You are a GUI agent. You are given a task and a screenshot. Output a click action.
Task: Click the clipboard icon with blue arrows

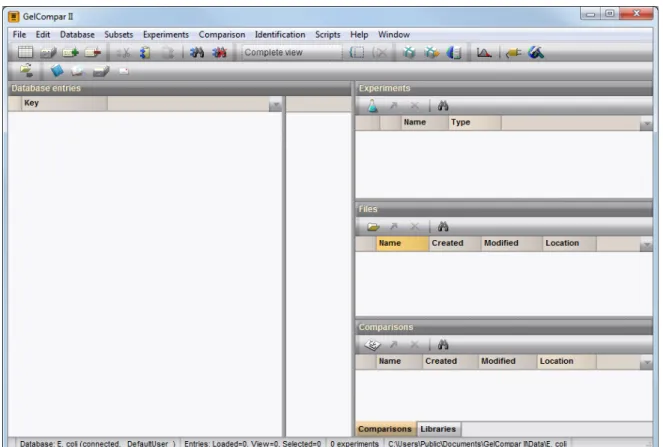(145, 52)
